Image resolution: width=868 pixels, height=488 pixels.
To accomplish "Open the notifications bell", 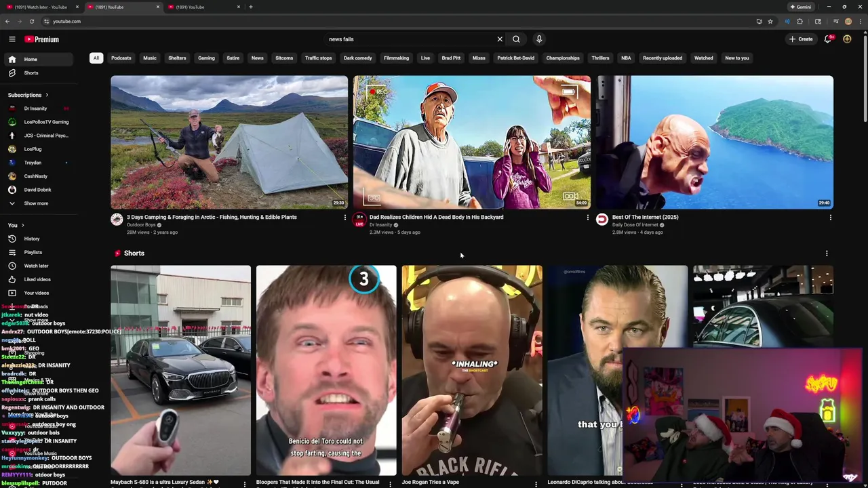I will click(x=827, y=39).
